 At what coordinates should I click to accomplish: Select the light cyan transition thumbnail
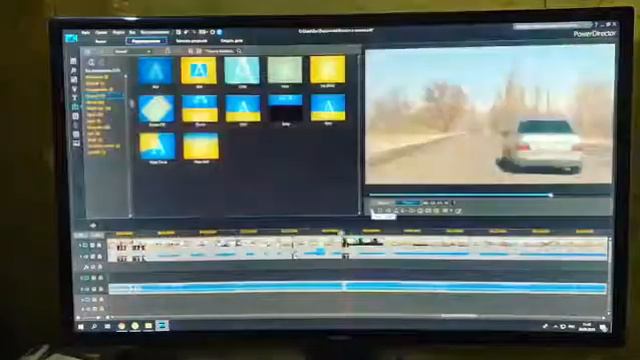242,70
